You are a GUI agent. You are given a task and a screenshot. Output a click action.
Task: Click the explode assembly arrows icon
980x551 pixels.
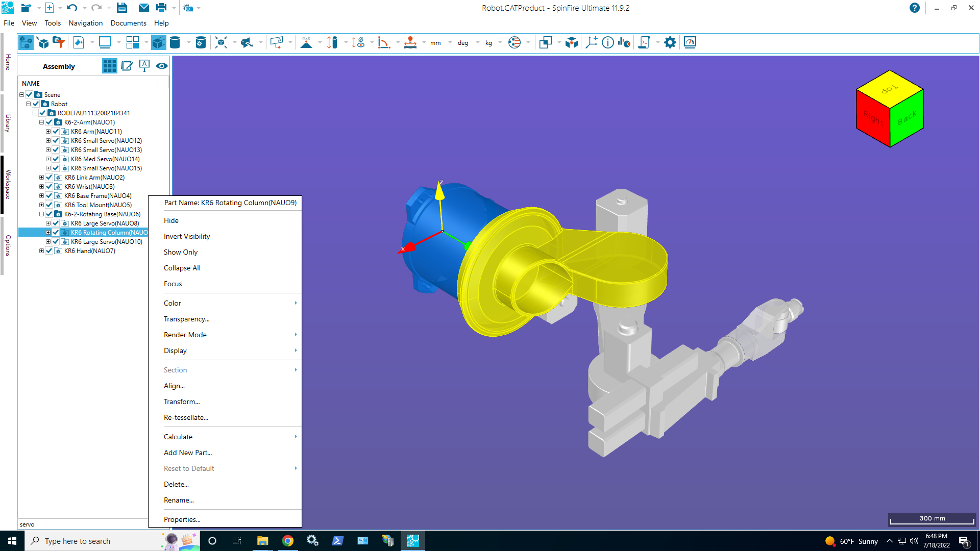tap(221, 42)
